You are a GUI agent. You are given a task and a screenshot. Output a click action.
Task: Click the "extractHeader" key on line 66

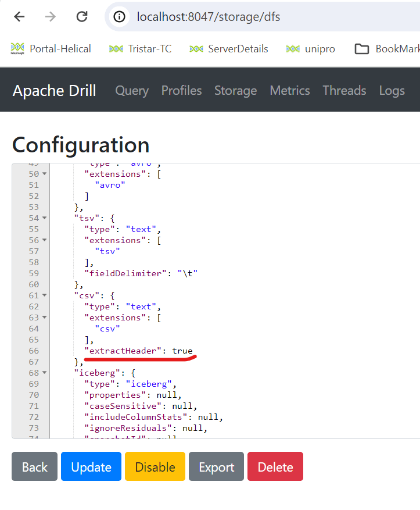pos(123,351)
